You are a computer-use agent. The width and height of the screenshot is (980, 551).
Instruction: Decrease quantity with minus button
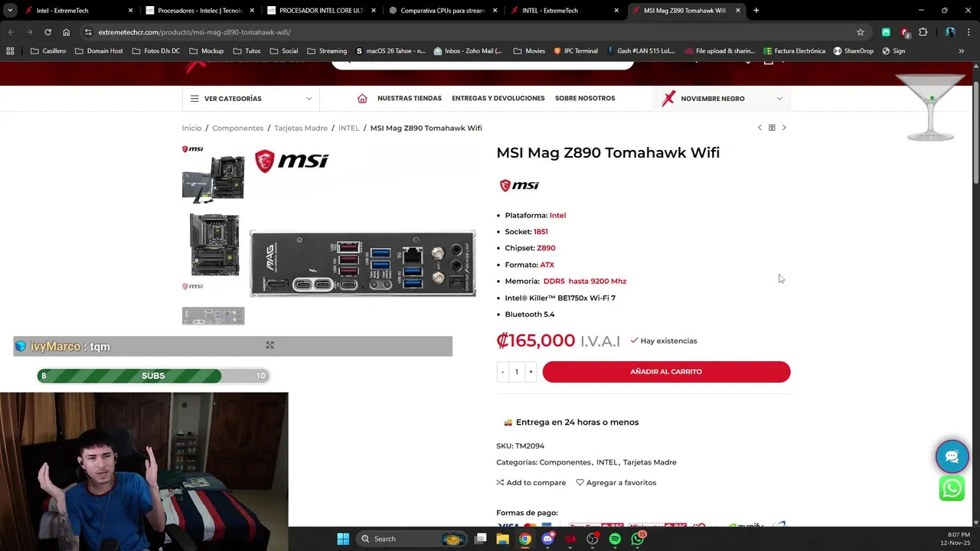503,372
